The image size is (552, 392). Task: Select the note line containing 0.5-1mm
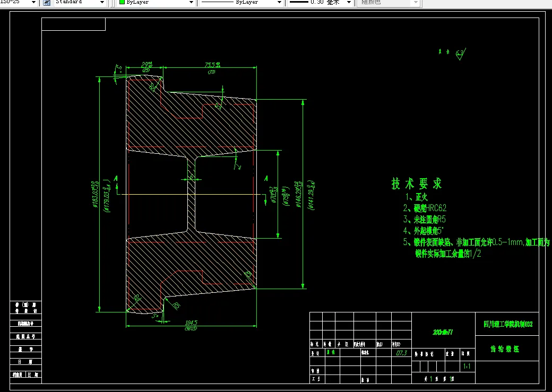[x=476, y=242]
